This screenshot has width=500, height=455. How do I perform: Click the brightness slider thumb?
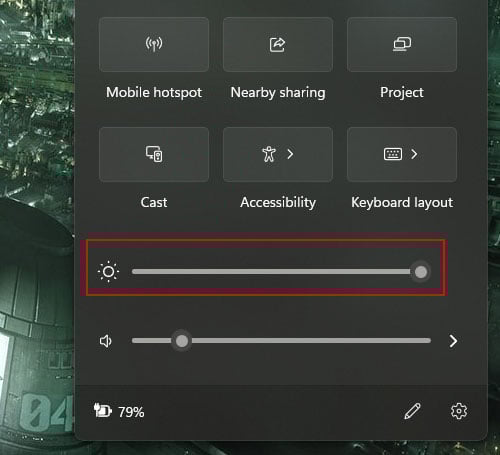pos(421,272)
